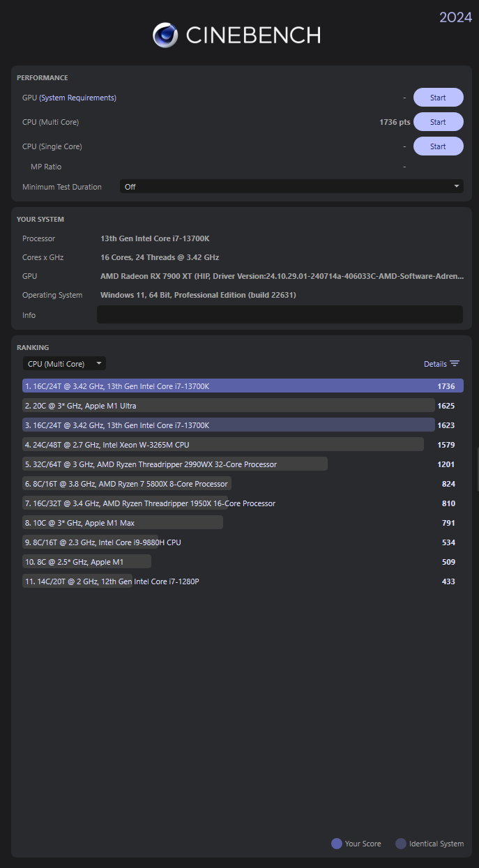This screenshot has height=868, width=479.
Task: Click the Windows 11 operating system text
Action: pos(198,295)
